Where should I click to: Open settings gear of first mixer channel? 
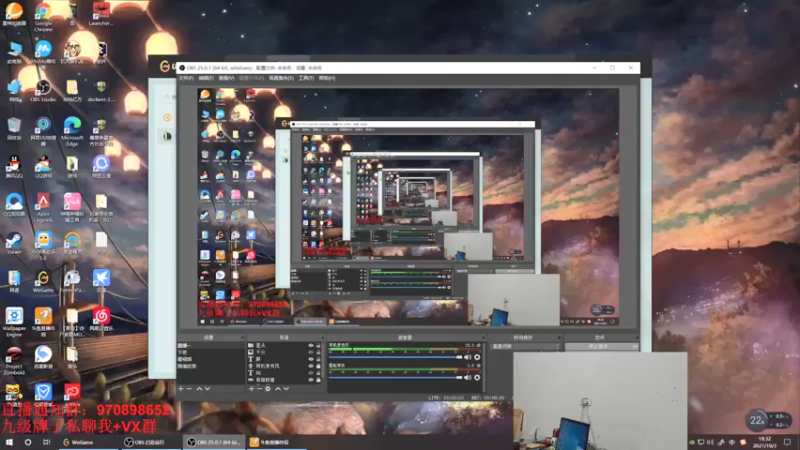[x=477, y=357]
